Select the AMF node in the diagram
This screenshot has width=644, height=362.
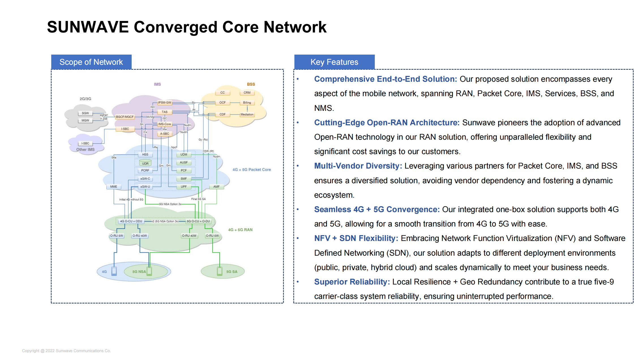(216, 187)
